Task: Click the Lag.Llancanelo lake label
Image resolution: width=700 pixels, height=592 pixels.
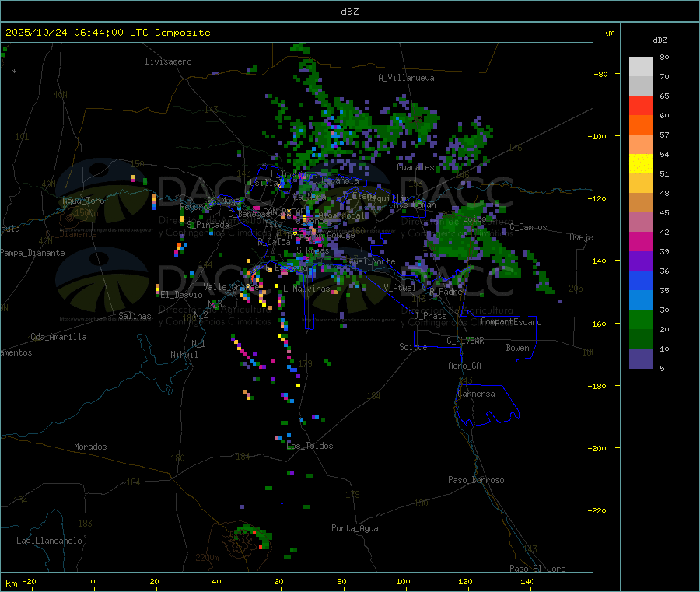Action: (x=49, y=541)
